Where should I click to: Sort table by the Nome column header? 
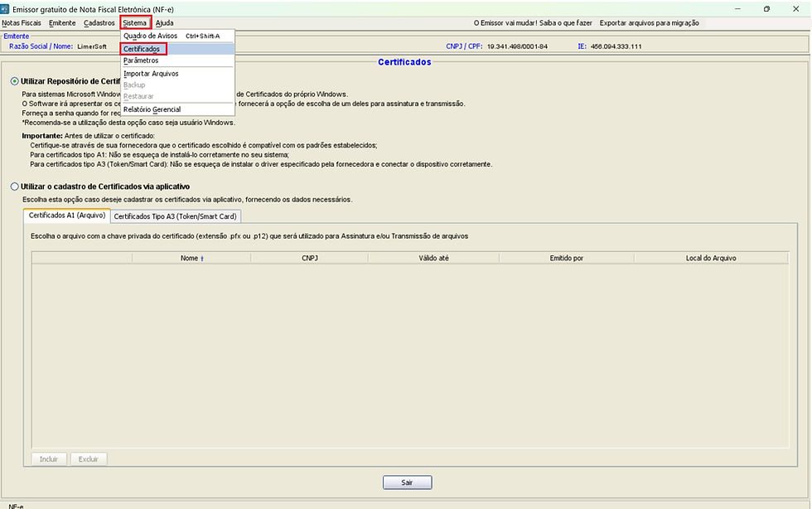(191, 258)
